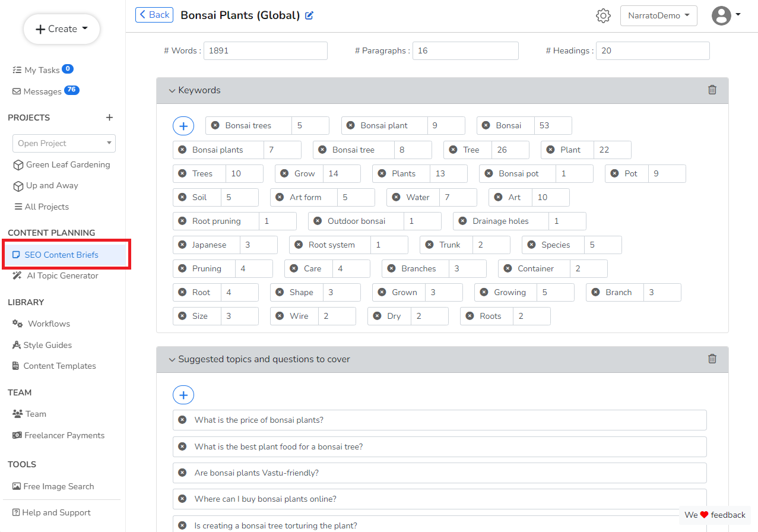This screenshot has width=758, height=532.
Task: Remove the Vastu-friendly question
Action: 182,473
